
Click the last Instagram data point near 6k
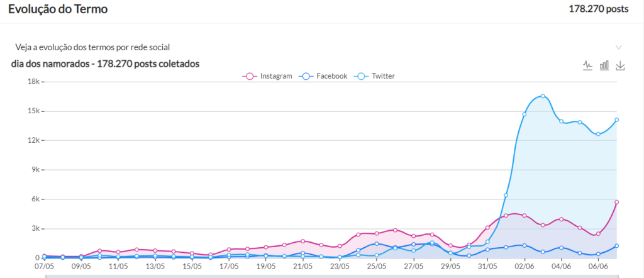[617, 202]
